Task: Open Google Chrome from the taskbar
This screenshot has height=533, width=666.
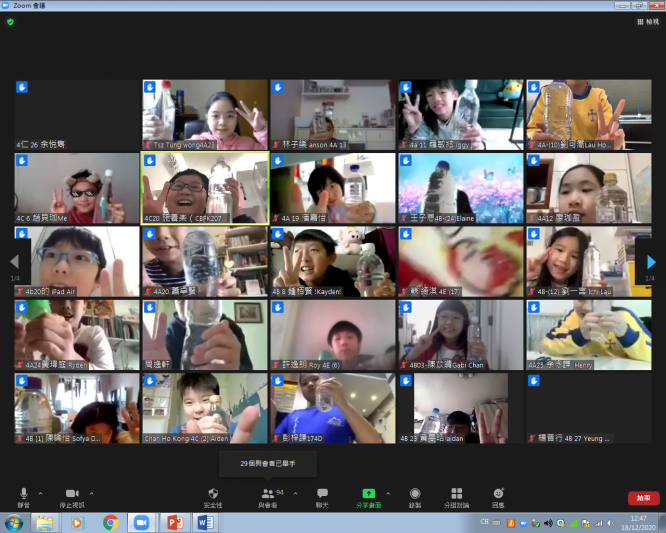Action: click(x=110, y=522)
